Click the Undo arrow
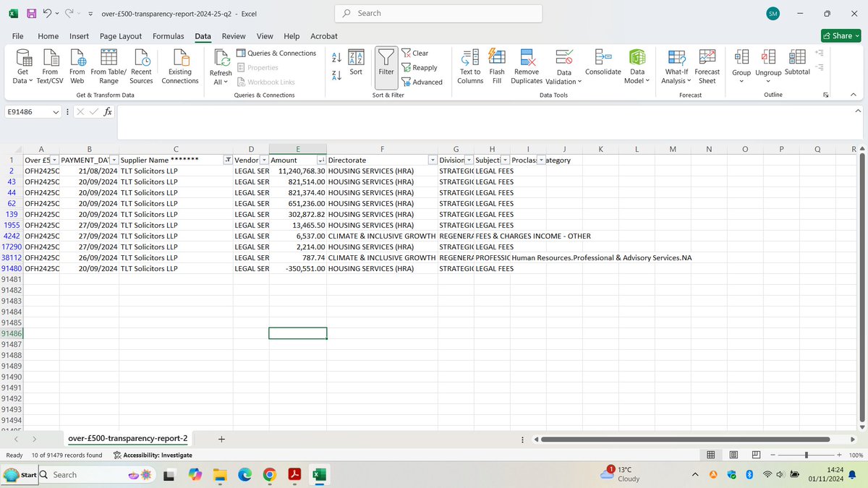Screen dimensions: 868x488 (47, 14)
